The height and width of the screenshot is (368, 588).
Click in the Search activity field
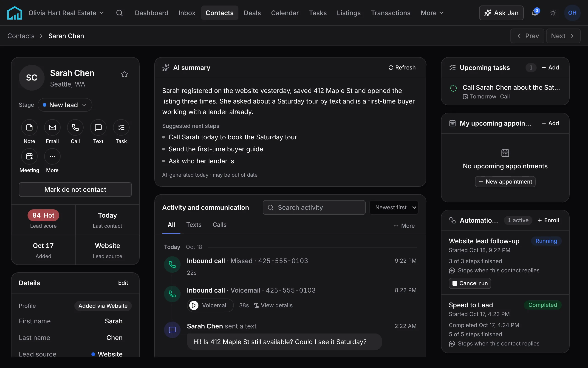[x=314, y=208]
